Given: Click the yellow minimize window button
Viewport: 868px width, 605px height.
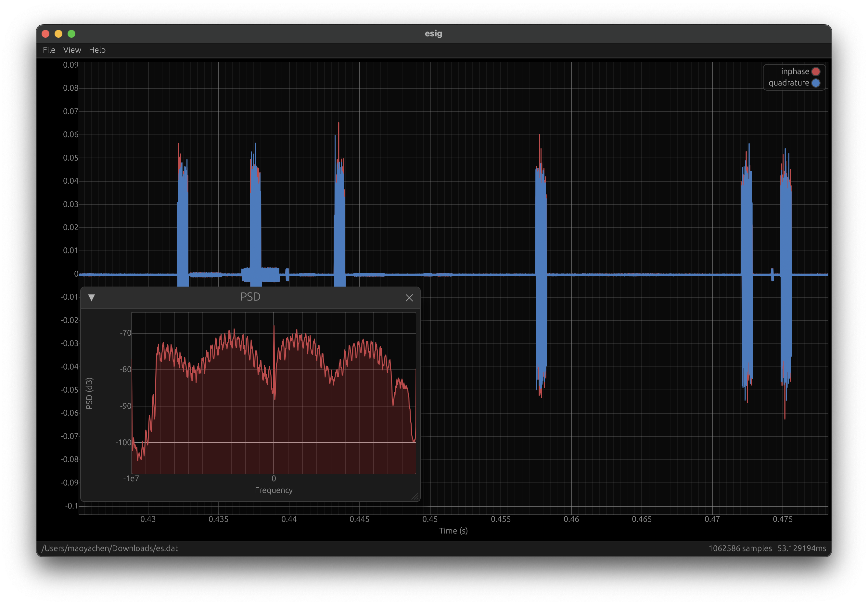Looking at the screenshot, I should click(x=58, y=34).
